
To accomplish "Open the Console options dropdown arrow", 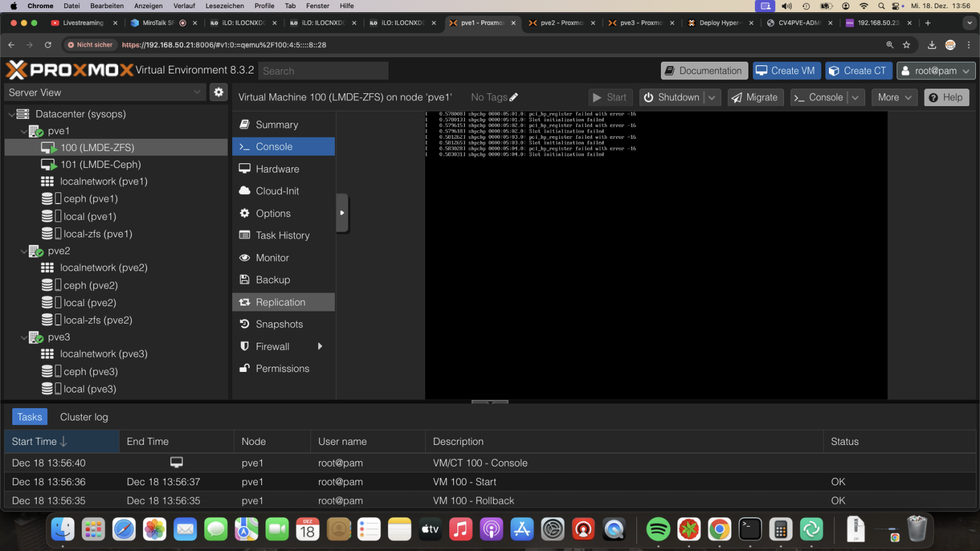I will point(856,97).
